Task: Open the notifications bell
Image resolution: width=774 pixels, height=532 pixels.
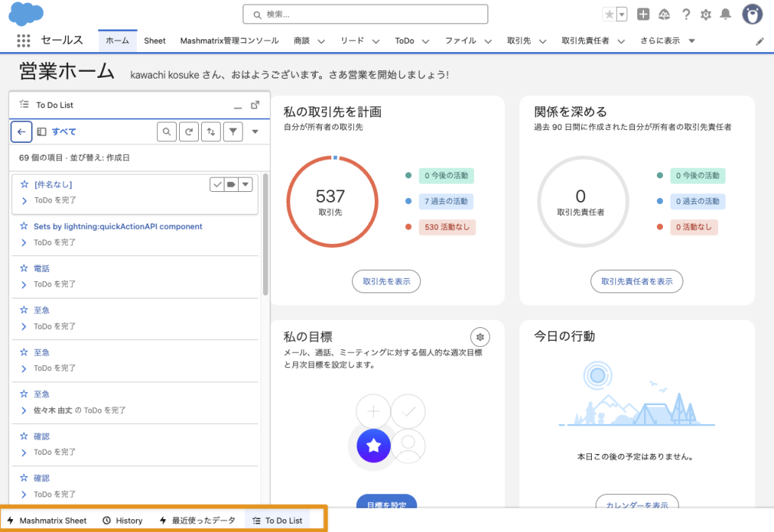Action: pos(726,14)
